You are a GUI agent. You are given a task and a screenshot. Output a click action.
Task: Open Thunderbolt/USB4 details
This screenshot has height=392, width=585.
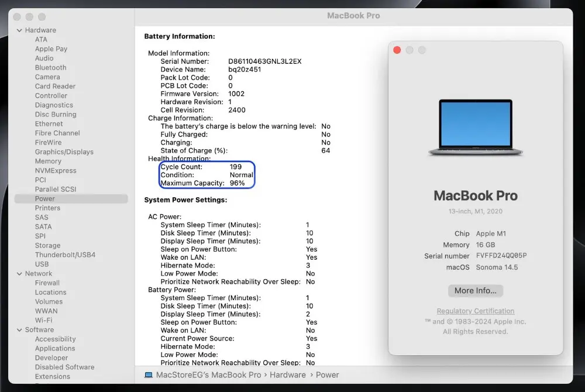coord(66,255)
